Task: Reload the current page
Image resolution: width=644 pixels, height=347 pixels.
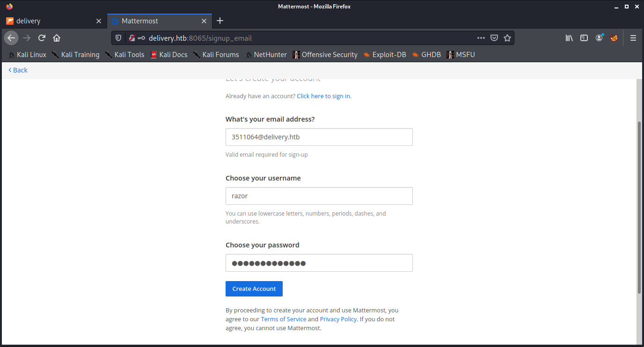Action: click(42, 38)
